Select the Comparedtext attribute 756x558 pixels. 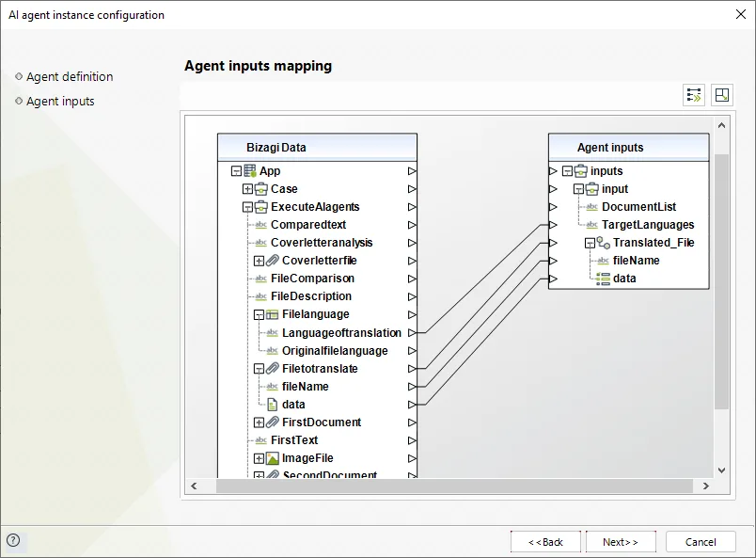coord(308,225)
